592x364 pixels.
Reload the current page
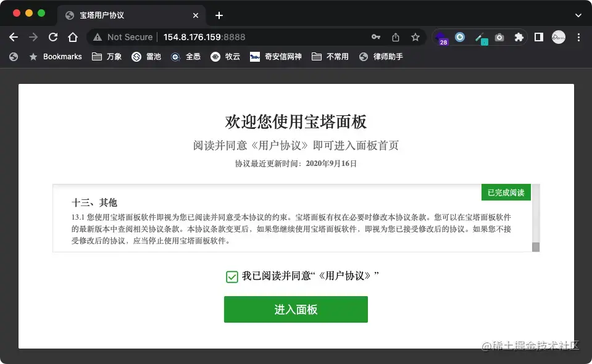point(53,37)
